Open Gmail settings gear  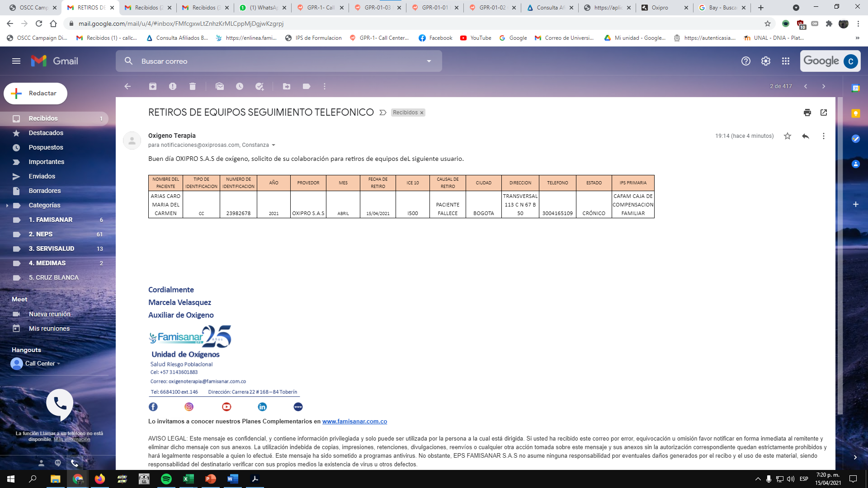click(766, 61)
